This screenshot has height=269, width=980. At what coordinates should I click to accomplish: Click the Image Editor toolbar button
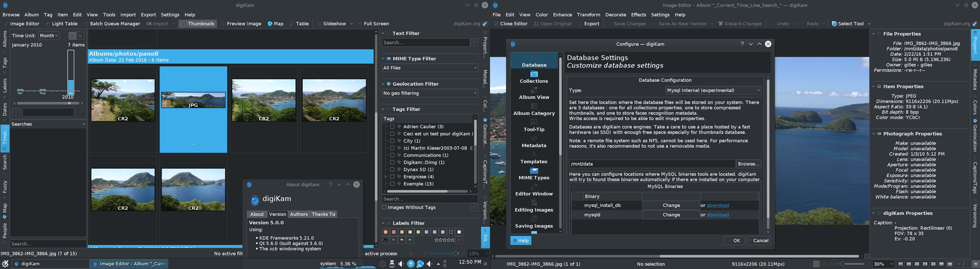pyautogui.click(x=21, y=24)
